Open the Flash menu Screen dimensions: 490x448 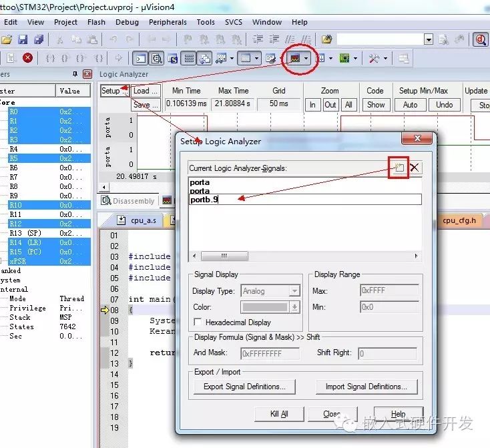pos(96,22)
